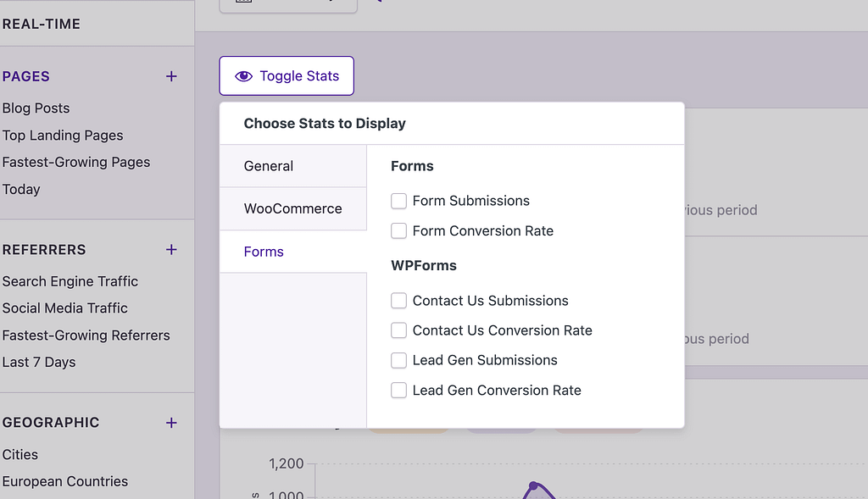This screenshot has height=499, width=868.
Task: Check Form Conversion Rate
Action: pos(398,230)
